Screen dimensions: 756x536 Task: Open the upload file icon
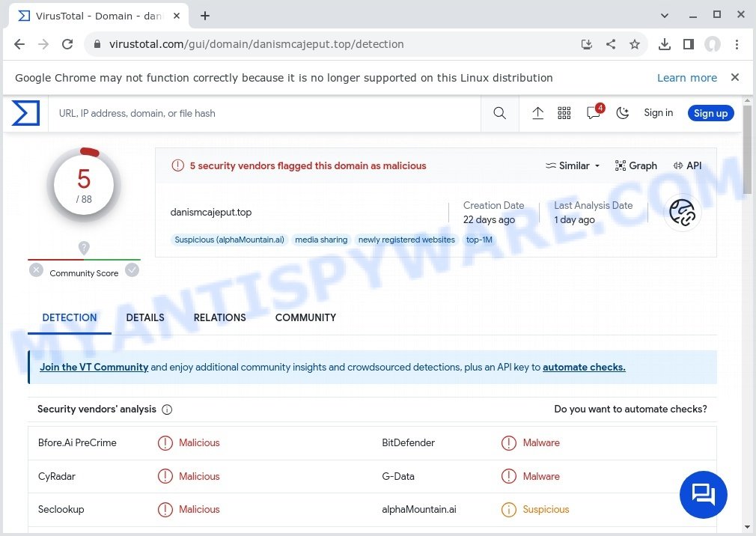tap(537, 113)
